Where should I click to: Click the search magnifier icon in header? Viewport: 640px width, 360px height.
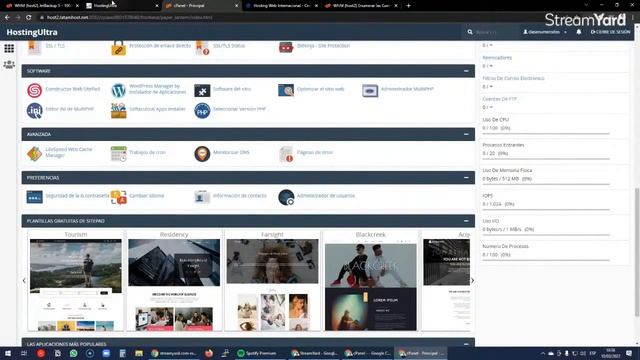click(x=470, y=32)
